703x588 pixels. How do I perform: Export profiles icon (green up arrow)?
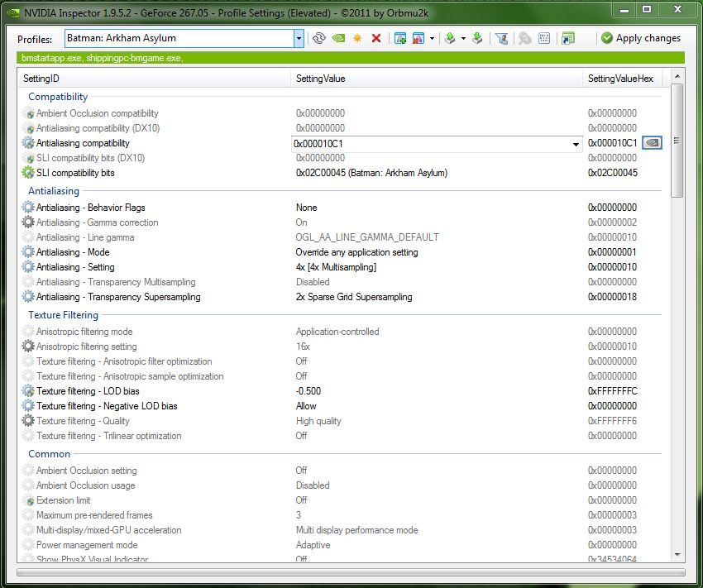pos(450,39)
